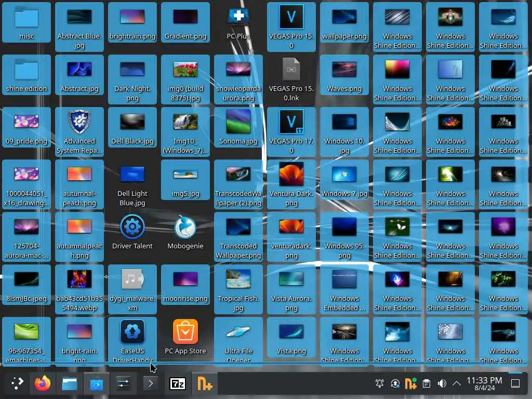Screen dimensions: 532x399
Task: Select Transcoded Wallpaper.png file
Action: 238,236
